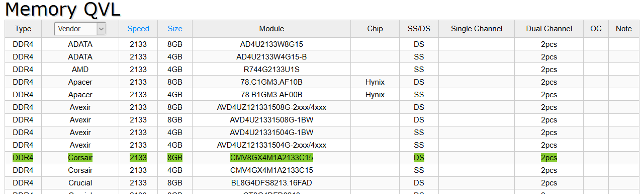Image resolution: width=644 pixels, height=194 pixels.
Task: Click the highlighted 2133 speed cell
Action: pos(138,158)
